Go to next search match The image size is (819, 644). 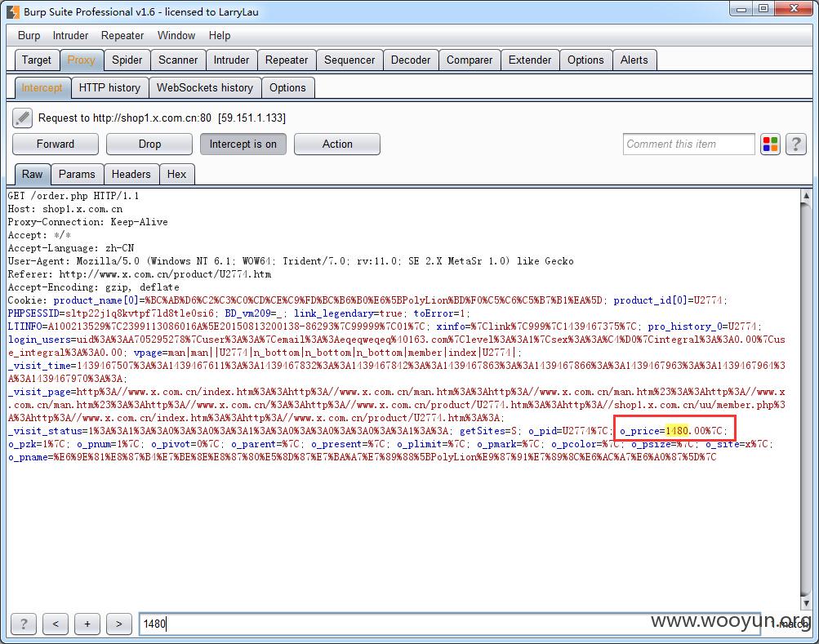click(x=118, y=624)
